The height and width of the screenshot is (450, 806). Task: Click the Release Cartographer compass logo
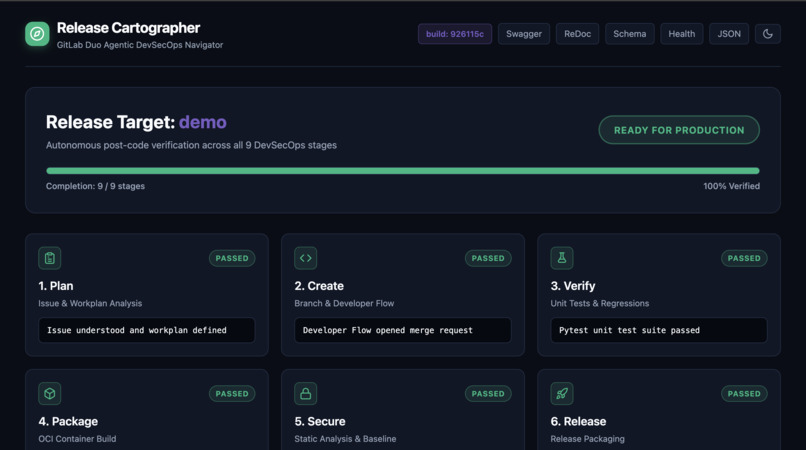pyautogui.click(x=37, y=34)
